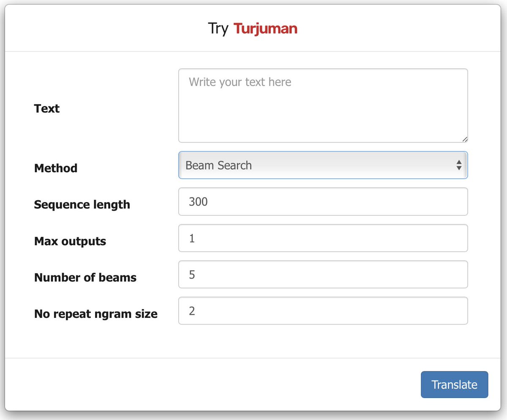Click the 'Try Turjuman' heading text
This screenshot has height=420, width=507.
click(253, 29)
